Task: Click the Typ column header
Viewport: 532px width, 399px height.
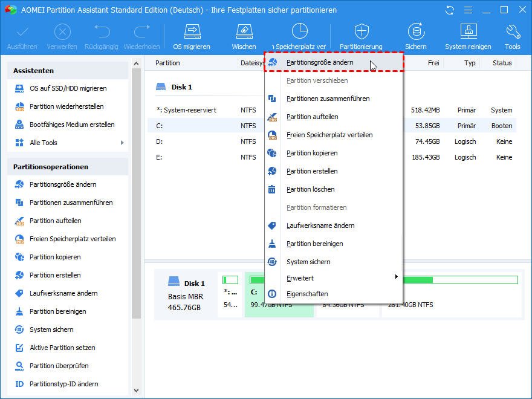Action: pos(470,63)
